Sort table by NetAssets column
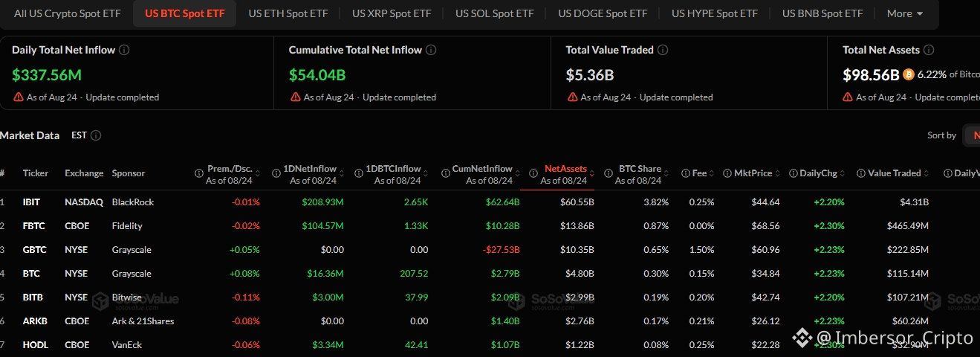The width and height of the screenshot is (980, 357). 565,170
